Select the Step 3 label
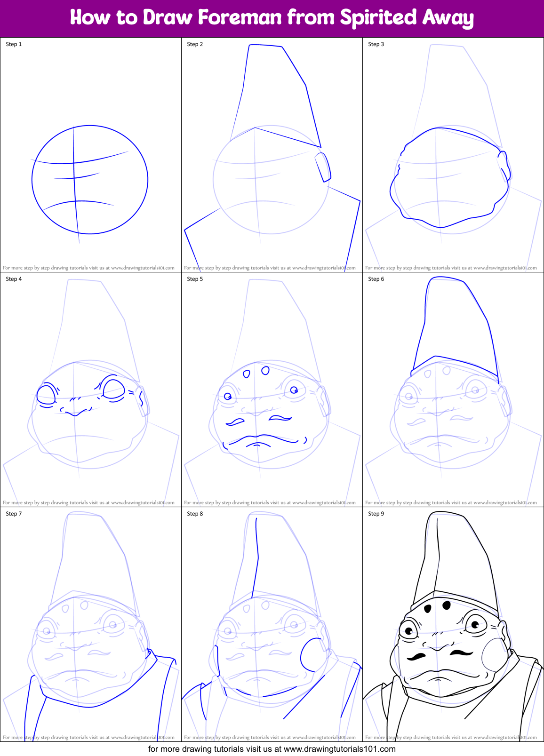 click(376, 44)
